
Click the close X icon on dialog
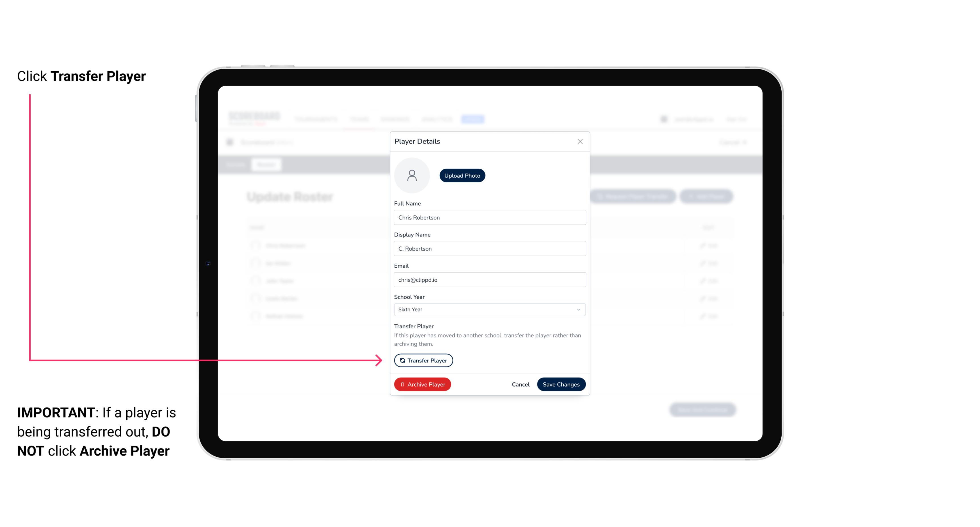coord(580,142)
